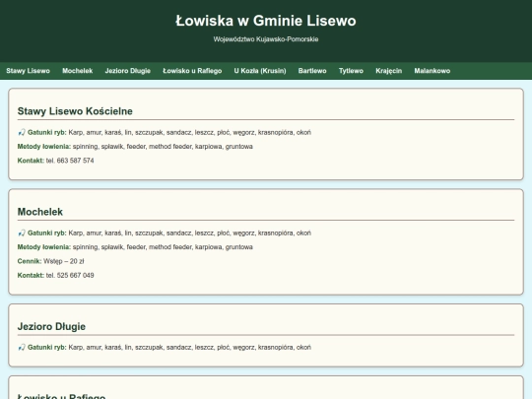Click the Jezioro Długie card heading
Screen dimensions: 532x399
[x=51, y=326]
